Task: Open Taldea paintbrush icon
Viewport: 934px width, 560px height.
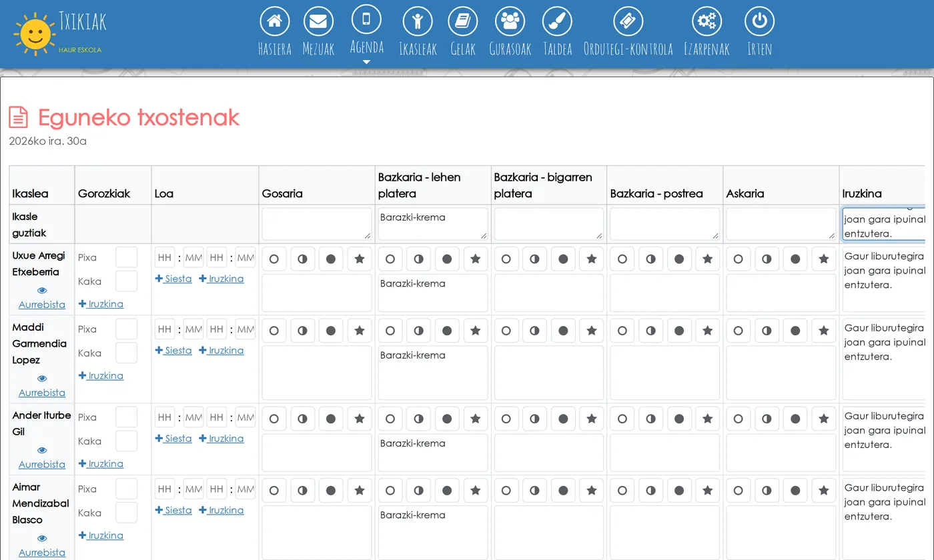Action: [558, 21]
